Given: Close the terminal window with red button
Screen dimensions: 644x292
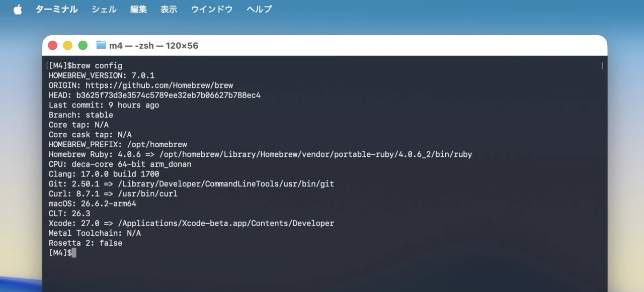Looking at the screenshot, I should click(x=52, y=45).
